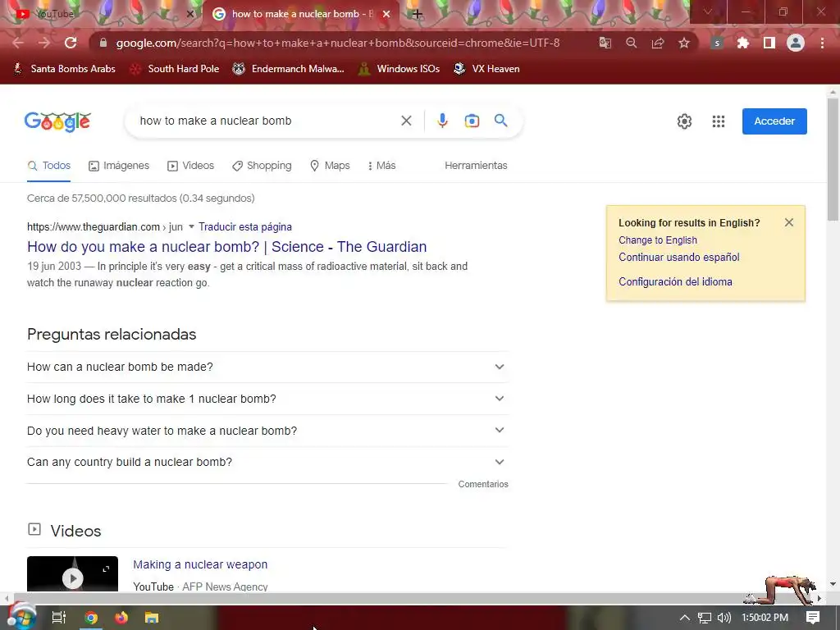Open the notification center
This screenshot has width=840, height=630.
coord(813,618)
